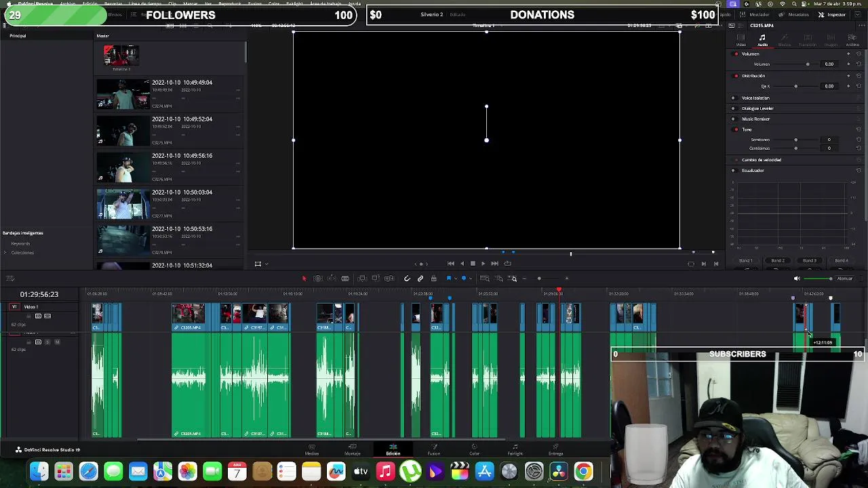Reset the Volumen section
The image size is (868, 488).
859,54
